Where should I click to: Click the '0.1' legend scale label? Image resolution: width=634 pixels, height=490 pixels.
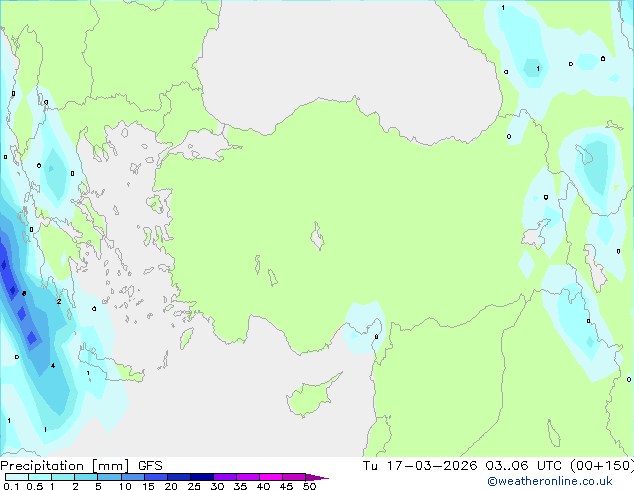click(11, 486)
